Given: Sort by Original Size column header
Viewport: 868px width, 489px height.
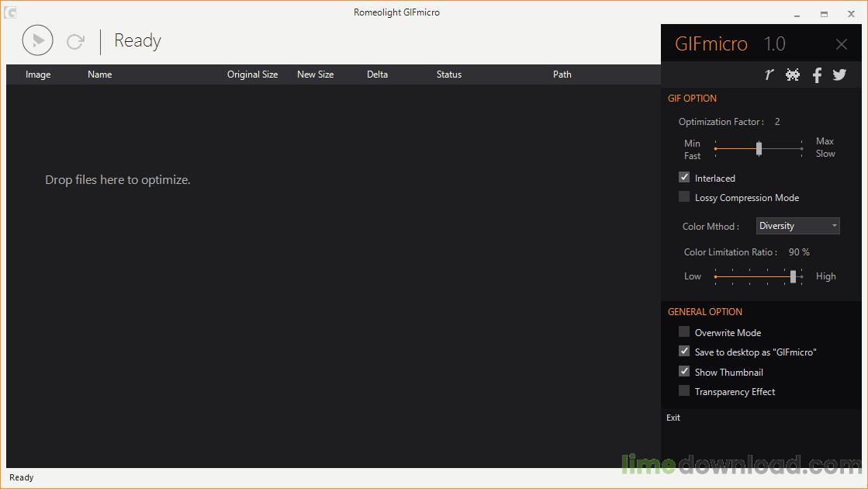Looking at the screenshot, I should (252, 75).
